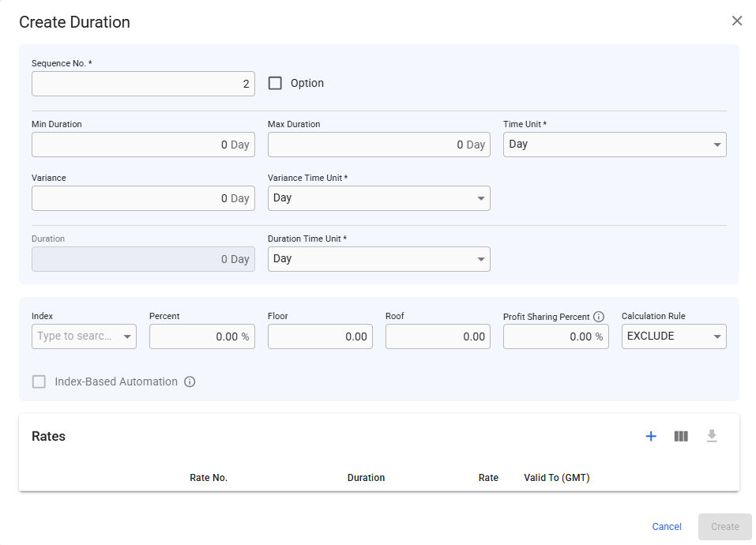The height and width of the screenshot is (545, 756).
Task: Close the Create Duration dialog
Action: [x=737, y=21]
